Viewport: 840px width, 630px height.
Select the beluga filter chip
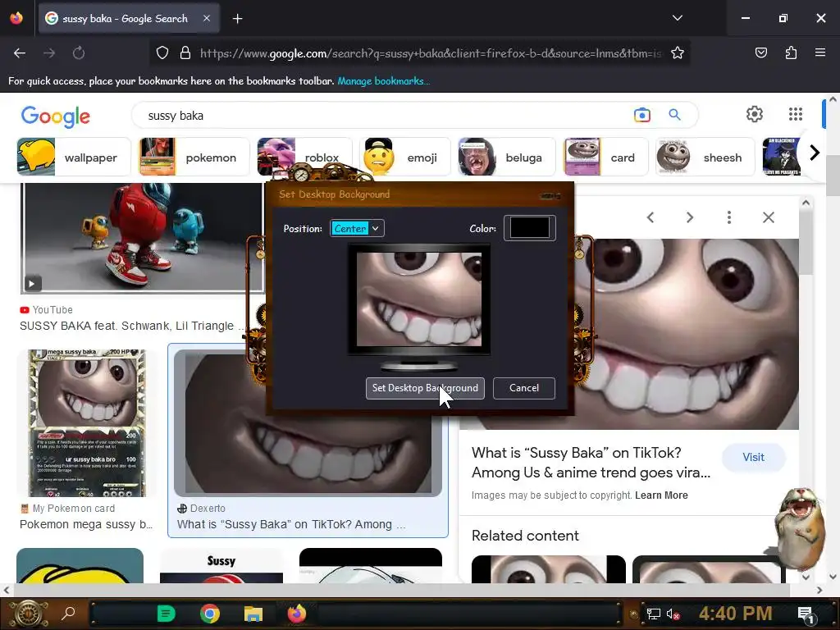pyautogui.click(x=506, y=157)
